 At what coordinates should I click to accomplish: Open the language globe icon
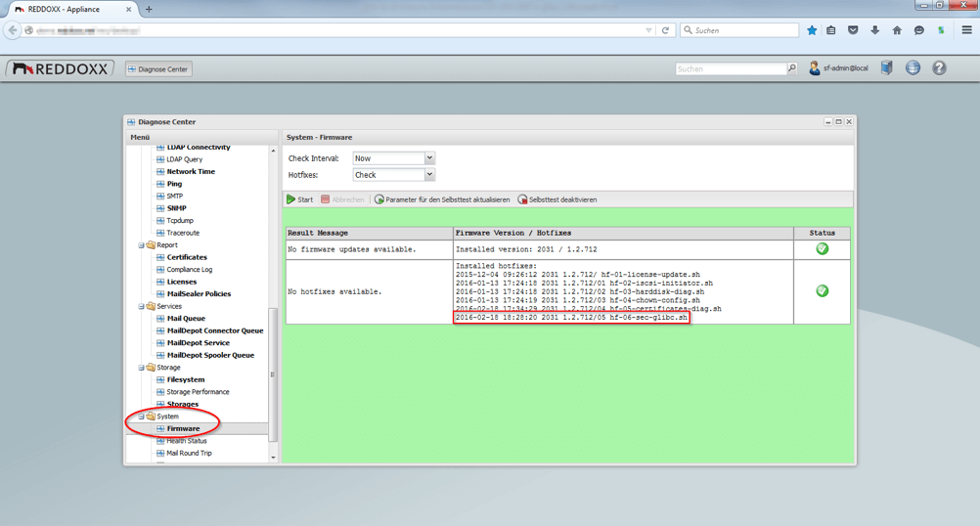pyautogui.click(x=913, y=67)
